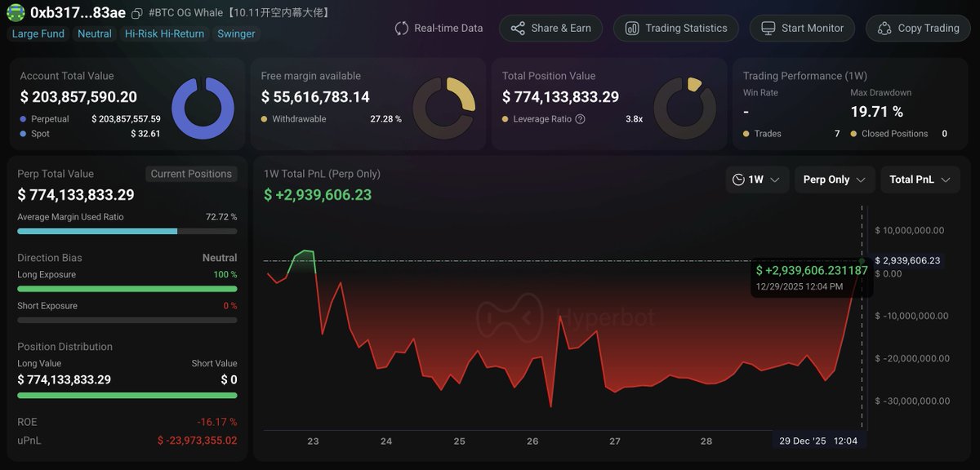Click the Withdrawable 27.28 % value
The width and height of the screenshot is (980, 470).
point(385,119)
